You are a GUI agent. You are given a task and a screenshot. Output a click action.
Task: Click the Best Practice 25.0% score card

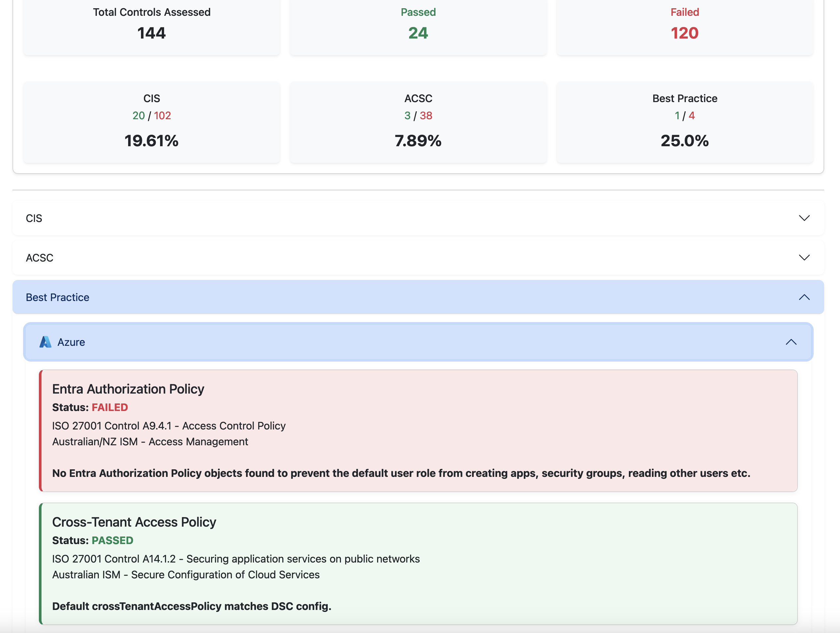click(x=685, y=122)
